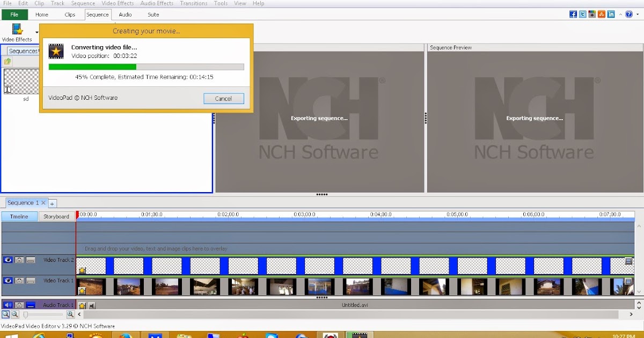Open the dropdown arrow next to Help

pyautogui.click(x=636, y=15)
